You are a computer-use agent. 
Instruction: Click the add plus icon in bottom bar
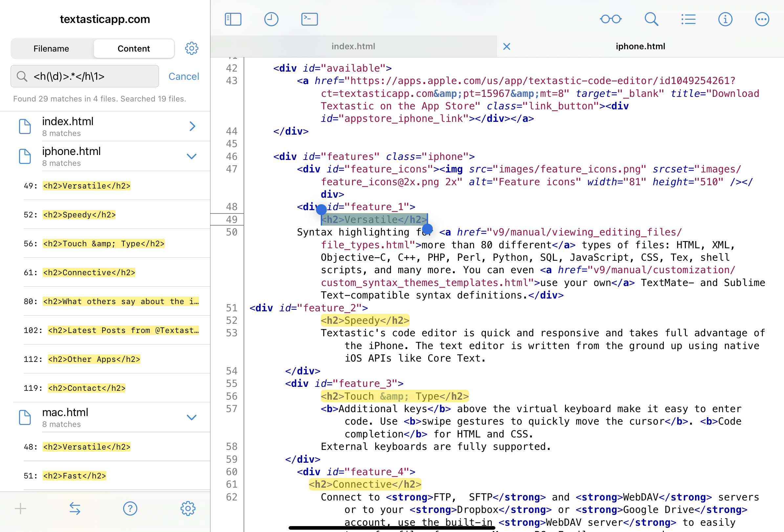click(21, 508)
